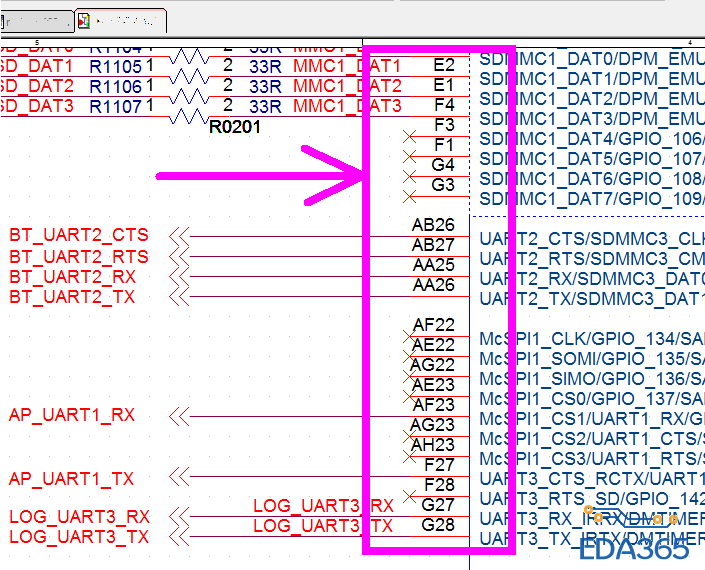705x570 pixels.
Task: Select pin number AF22
Action: [434, 325]
